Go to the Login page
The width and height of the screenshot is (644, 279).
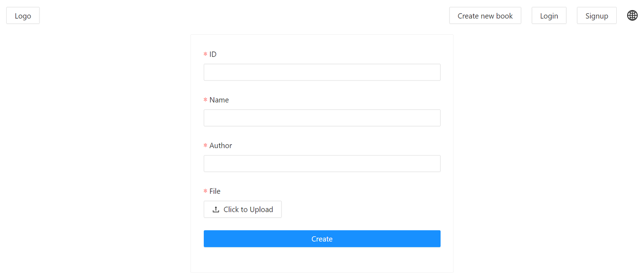(549, 16)
